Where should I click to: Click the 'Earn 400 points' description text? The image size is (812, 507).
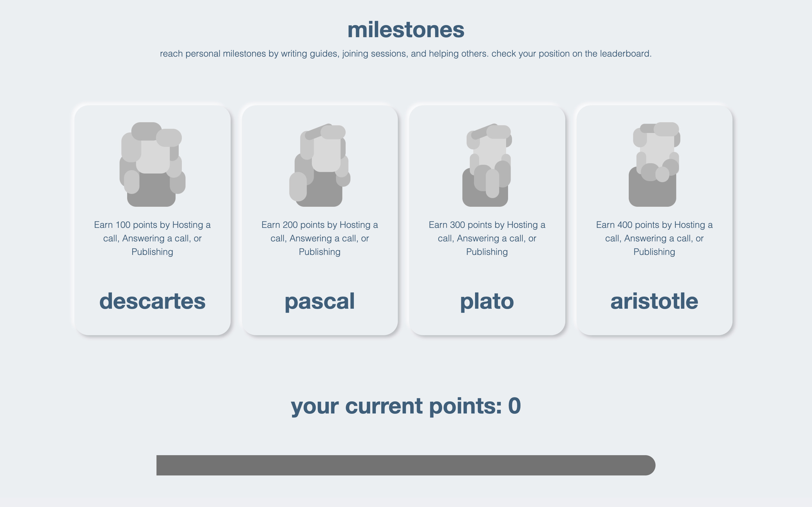(654, 238)
